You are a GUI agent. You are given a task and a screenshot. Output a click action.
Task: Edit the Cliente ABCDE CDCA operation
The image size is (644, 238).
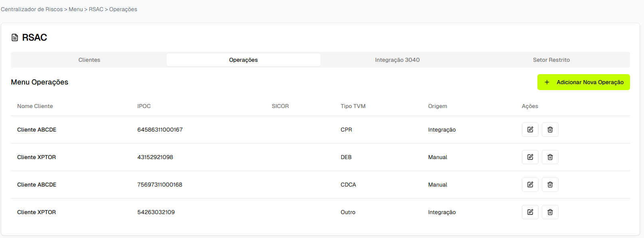tap(530, 185)
